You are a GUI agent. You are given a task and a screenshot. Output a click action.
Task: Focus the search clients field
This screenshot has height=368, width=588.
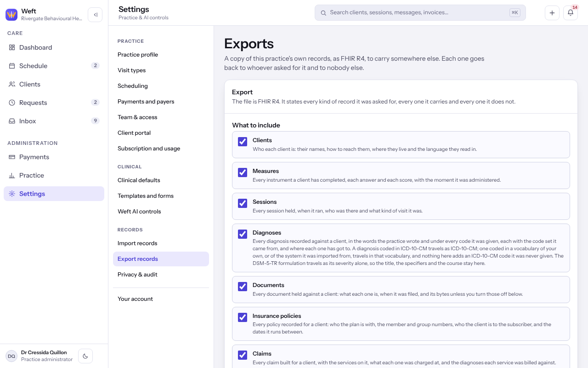(420, 13)
